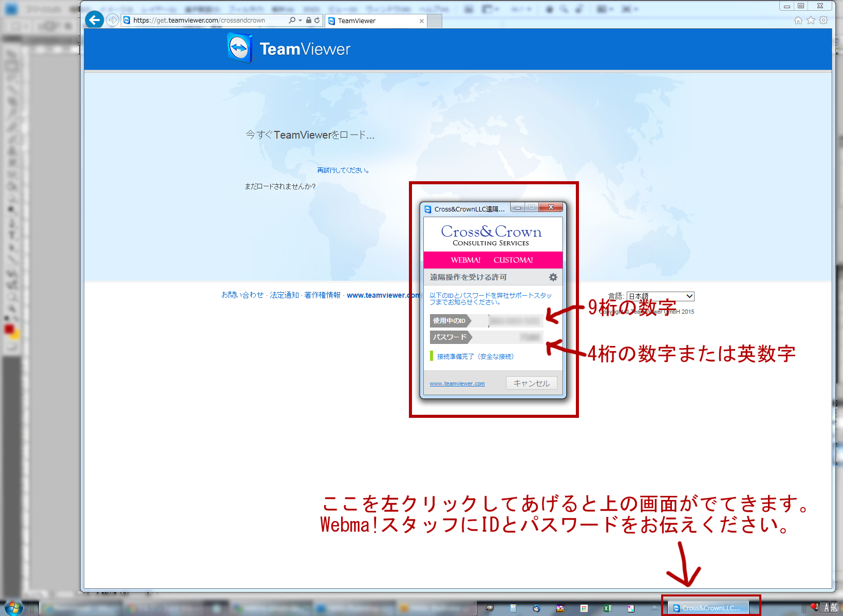Close the TeamViewer tab with its X
Image resolution: width=843 pixels, height=616 pixels.
pyautogui.click(x=422, y=21)
